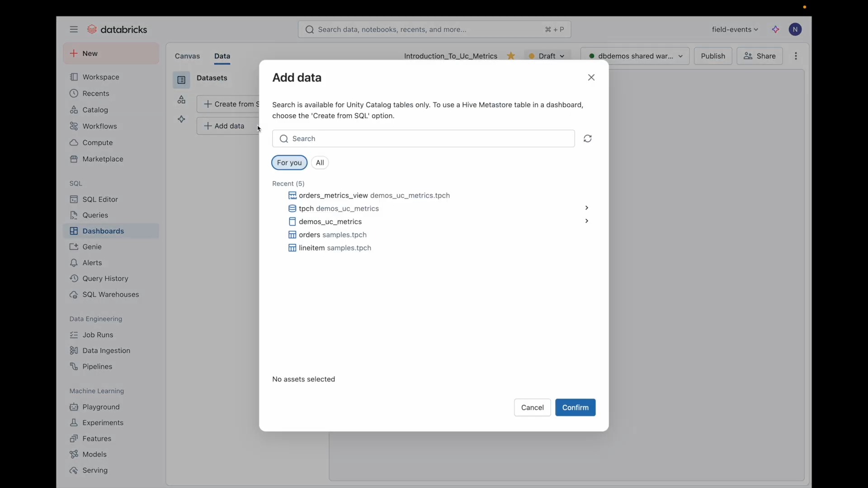Open Features in the sidebar
This screenshot has width=868, height=488.
pos(111,439)
